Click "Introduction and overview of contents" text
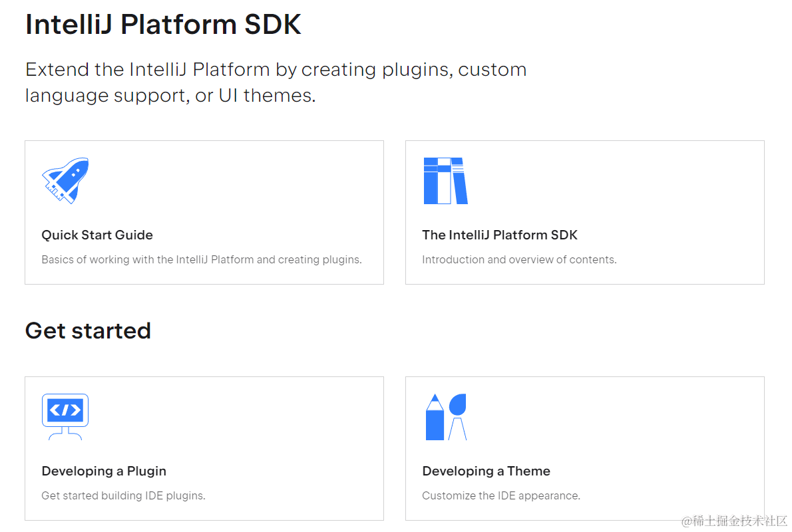792x532 pixels. pos(519,259)
